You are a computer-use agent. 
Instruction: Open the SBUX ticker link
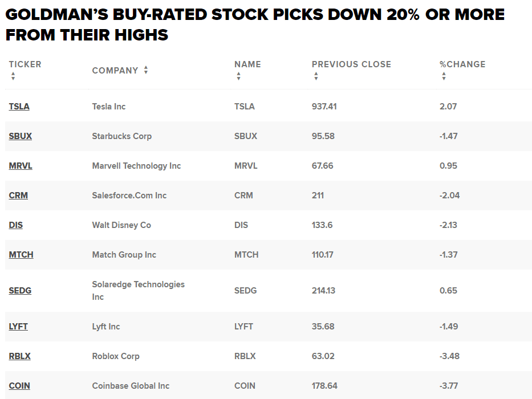coord(21,136)
